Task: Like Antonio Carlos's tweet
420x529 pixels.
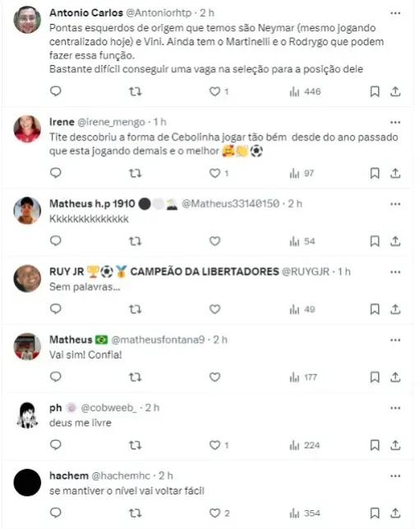Action: (x=219, y=91)
